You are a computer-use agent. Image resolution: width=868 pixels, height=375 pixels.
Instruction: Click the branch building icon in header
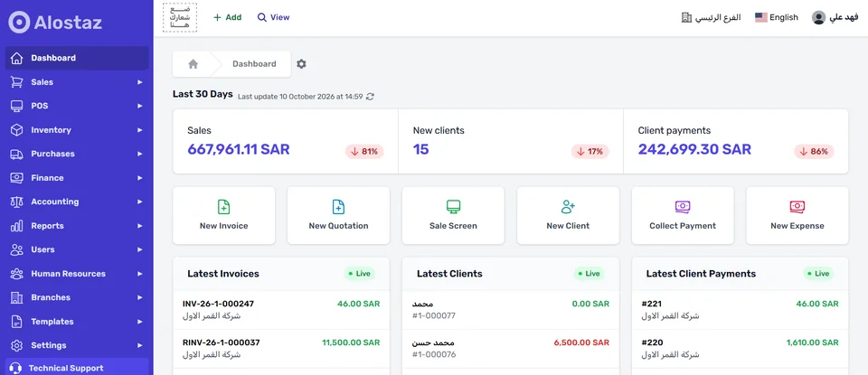click(686, 18)
